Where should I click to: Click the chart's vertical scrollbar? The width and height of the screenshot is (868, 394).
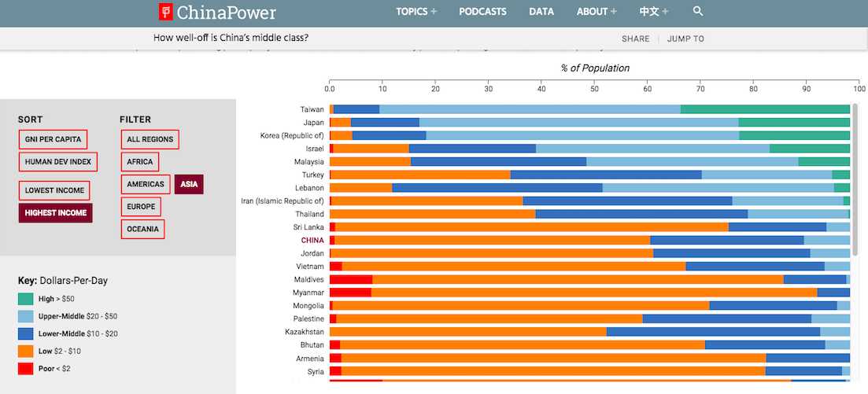855,177
